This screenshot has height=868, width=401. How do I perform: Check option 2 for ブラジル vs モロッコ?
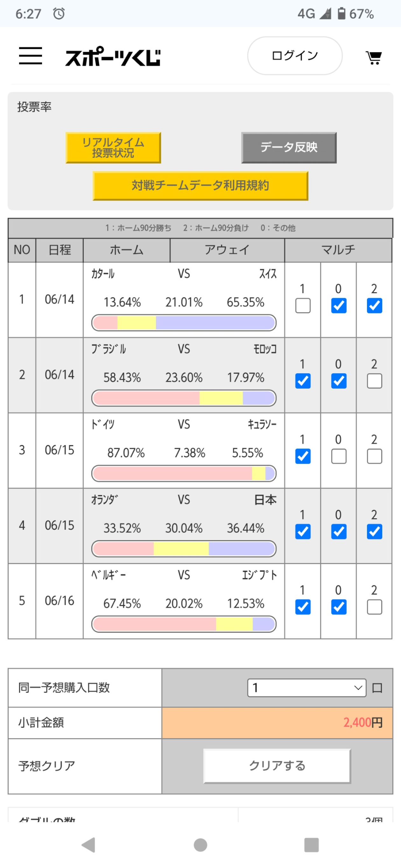click(374, 381)
